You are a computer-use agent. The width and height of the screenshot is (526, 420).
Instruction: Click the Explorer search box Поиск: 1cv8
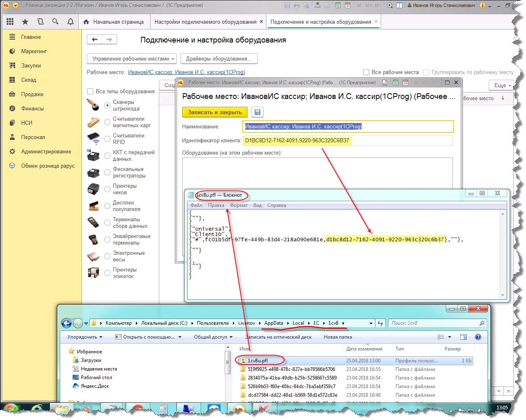(x=437, y=323)
